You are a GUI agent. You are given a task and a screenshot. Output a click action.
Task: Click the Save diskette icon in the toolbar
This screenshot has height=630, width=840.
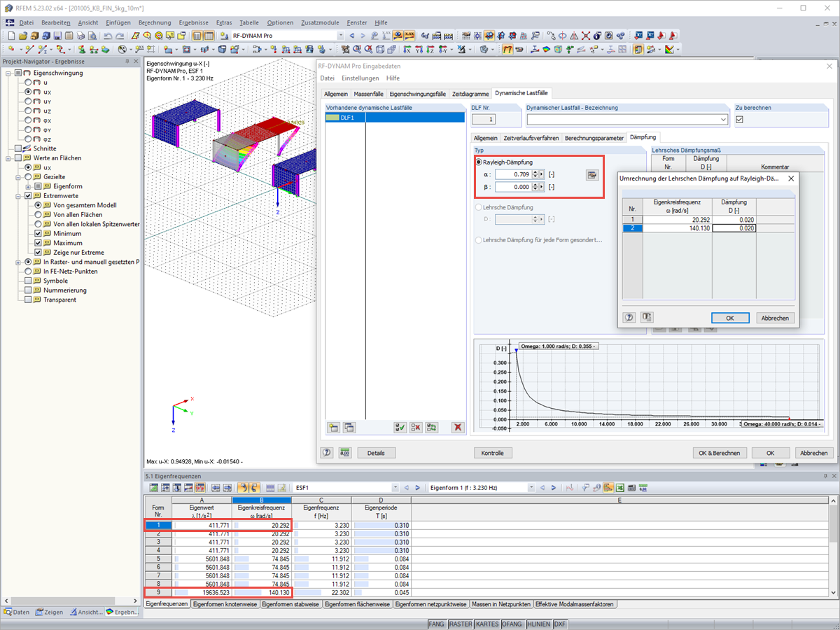(x=57, y=35)
